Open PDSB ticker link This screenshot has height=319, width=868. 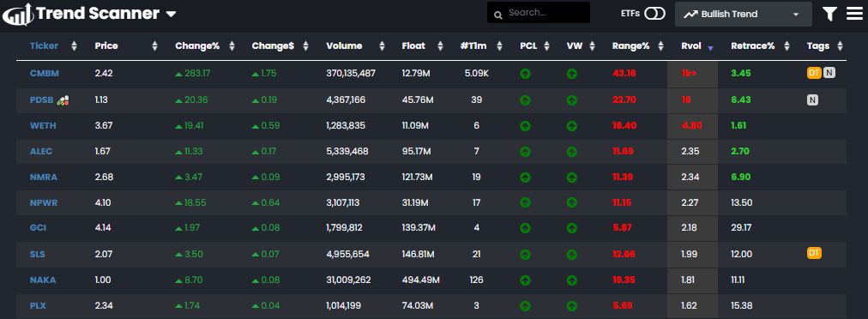click(x=42, y=100)
